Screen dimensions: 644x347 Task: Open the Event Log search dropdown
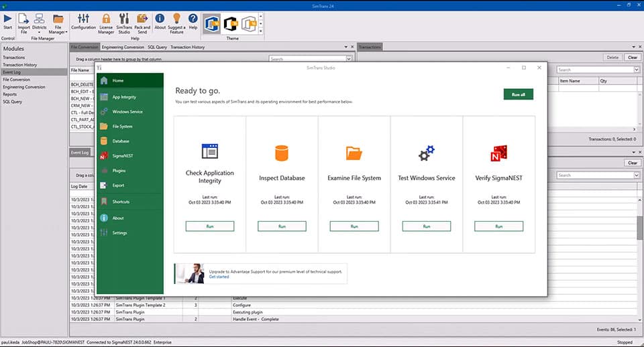pyautogui.click(x=637, y=175)
